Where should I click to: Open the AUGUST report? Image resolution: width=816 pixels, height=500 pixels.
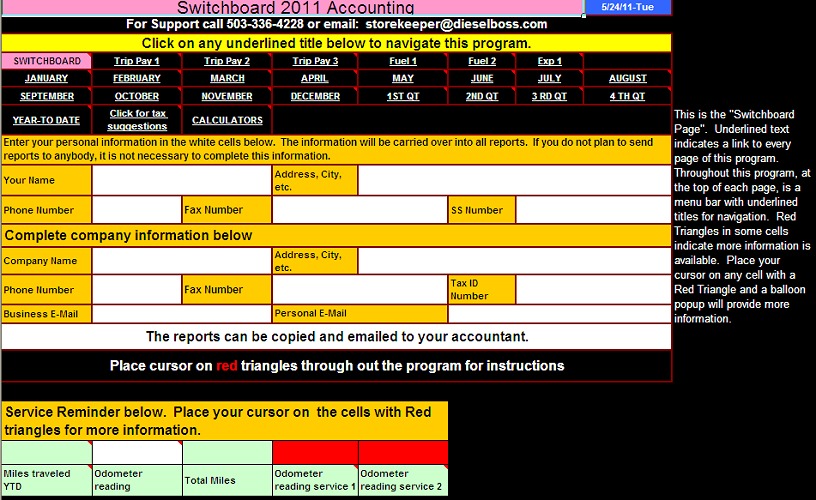tap(628, 78)
